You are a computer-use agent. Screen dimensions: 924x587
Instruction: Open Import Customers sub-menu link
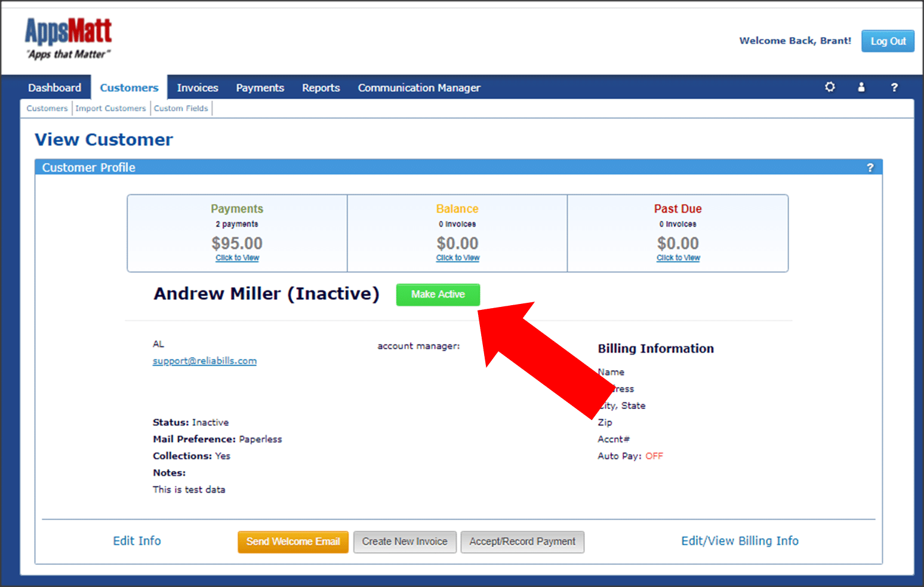click(x=110, y=108)
